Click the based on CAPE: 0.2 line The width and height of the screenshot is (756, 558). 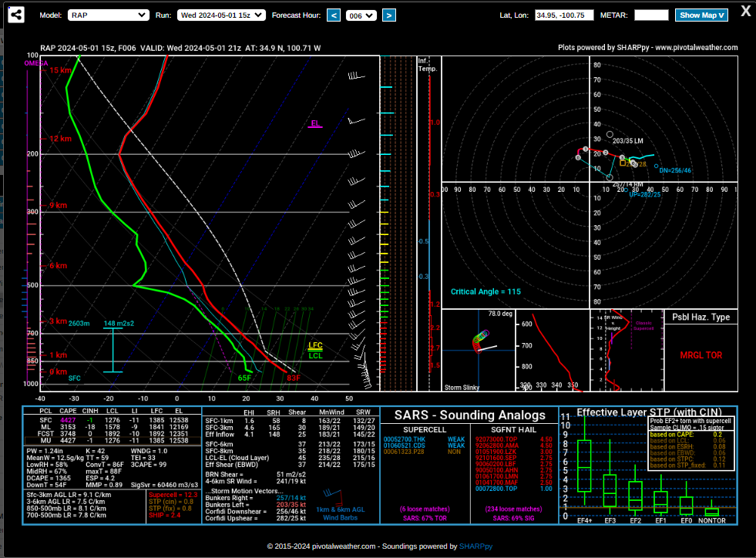(686, 435)
